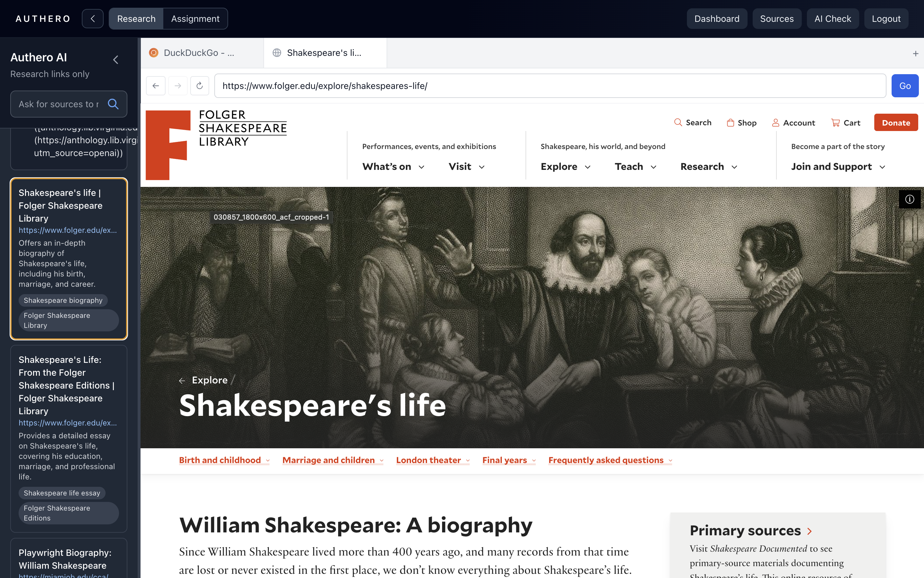Click the William Shakespeare: A biography heading
Image resolution: width=924 pixels, height=578 pixels.
point(355,525)
